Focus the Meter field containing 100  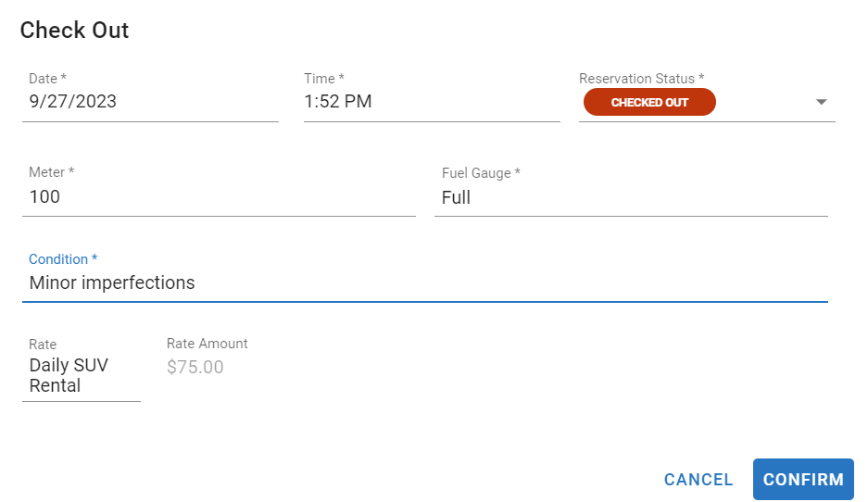[x=218, y=197]
